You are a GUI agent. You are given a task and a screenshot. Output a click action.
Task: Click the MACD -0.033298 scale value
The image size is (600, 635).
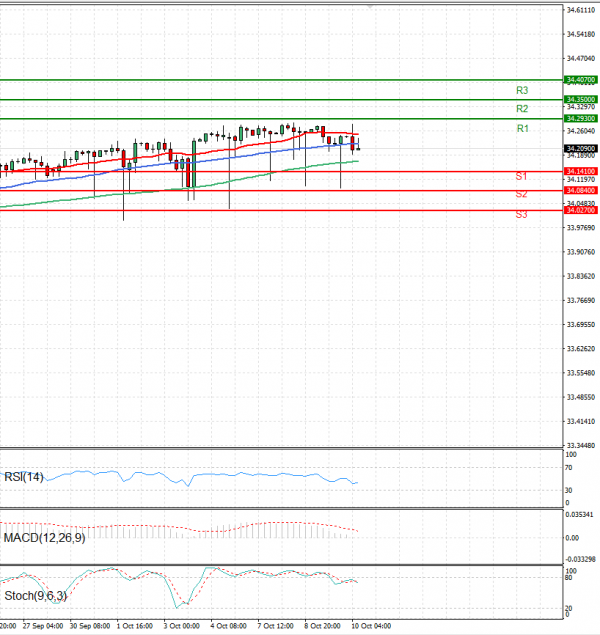pyautogui.click(x=580, y=559)
